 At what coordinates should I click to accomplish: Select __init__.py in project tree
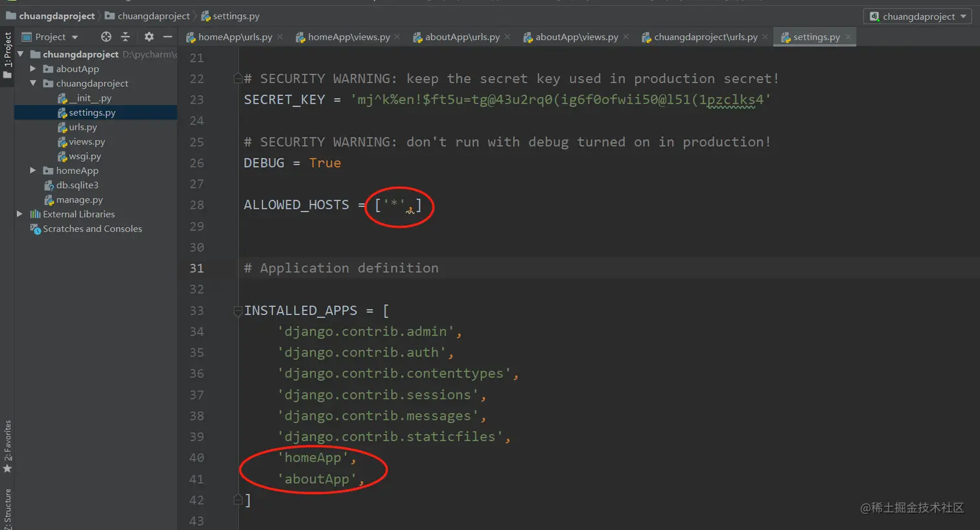(x=90, y=98)
